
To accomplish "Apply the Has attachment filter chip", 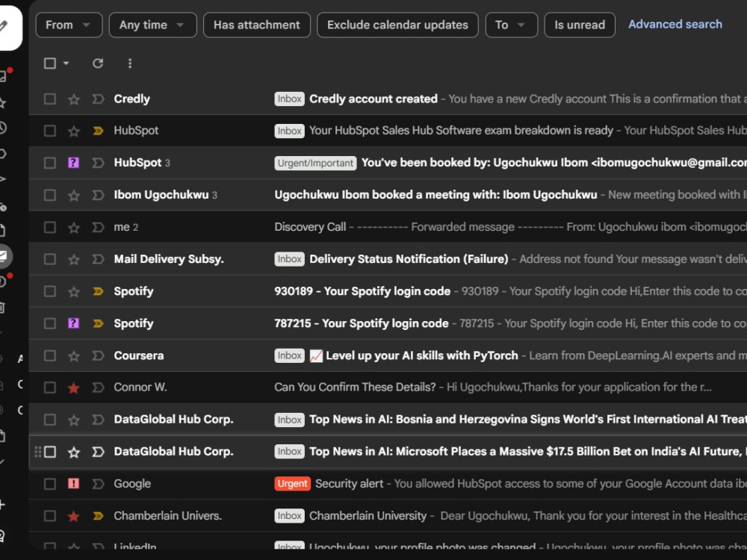I will click(257, 25).
